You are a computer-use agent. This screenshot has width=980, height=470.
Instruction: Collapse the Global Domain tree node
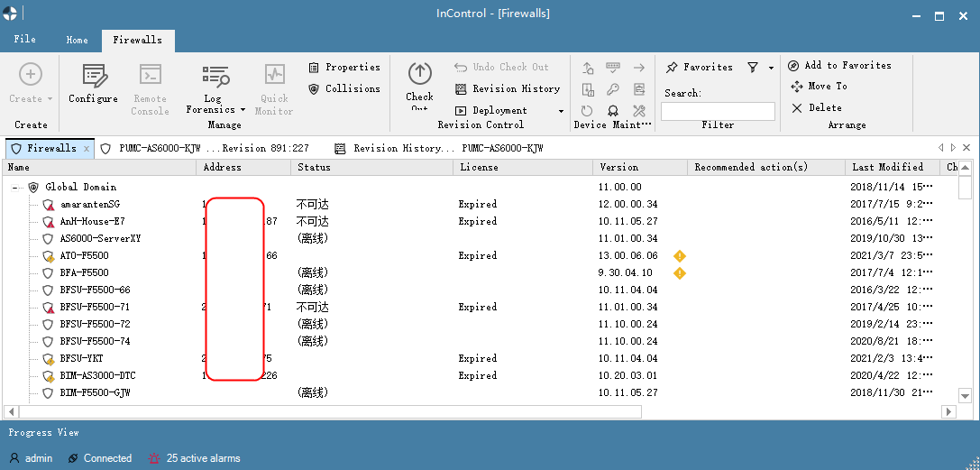coord(14,188)
